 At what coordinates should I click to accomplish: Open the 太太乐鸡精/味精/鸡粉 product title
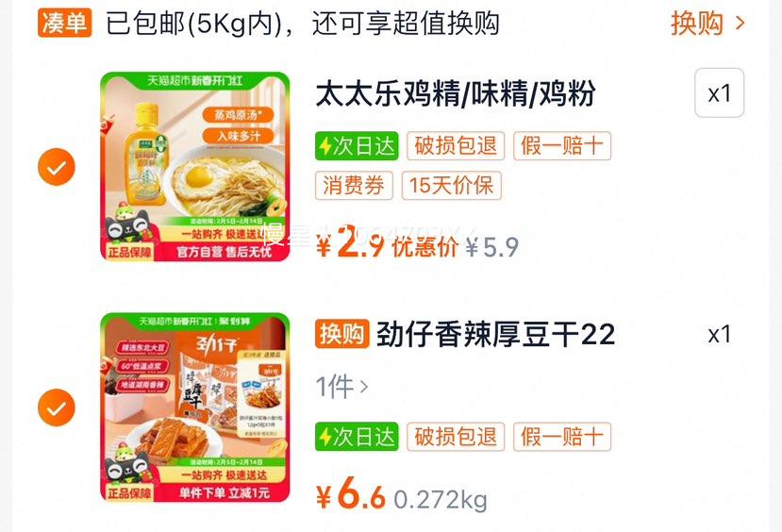coord(456,93)
